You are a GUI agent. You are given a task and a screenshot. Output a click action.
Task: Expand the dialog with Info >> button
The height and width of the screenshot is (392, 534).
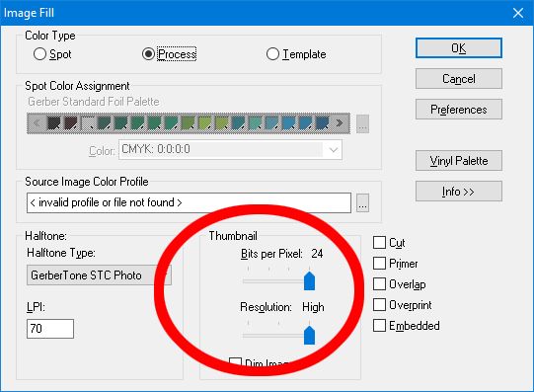tap(458, 192)
